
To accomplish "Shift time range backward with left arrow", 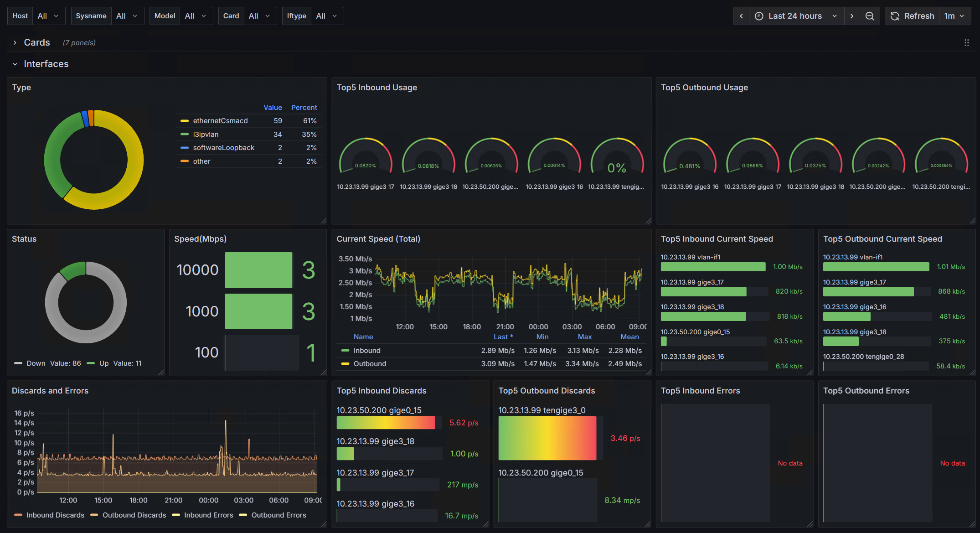I will click(x=741, y=16).
